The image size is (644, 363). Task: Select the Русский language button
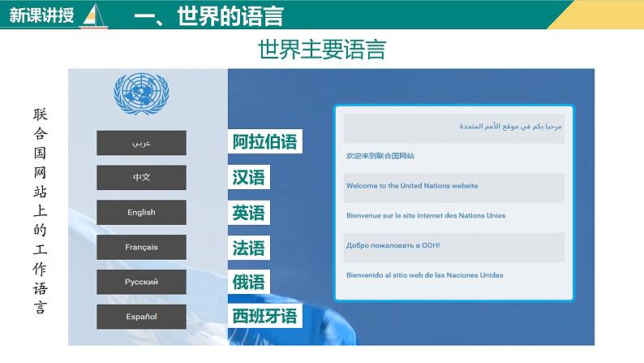(x=141, y=282)
